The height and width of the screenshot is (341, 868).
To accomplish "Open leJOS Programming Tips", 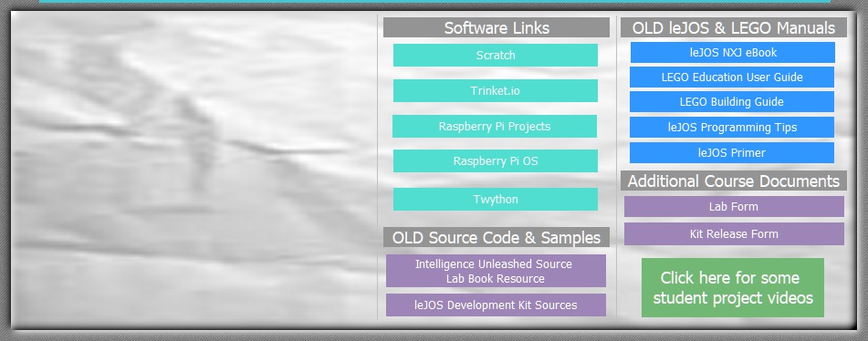I will click(x=732, y=127).
